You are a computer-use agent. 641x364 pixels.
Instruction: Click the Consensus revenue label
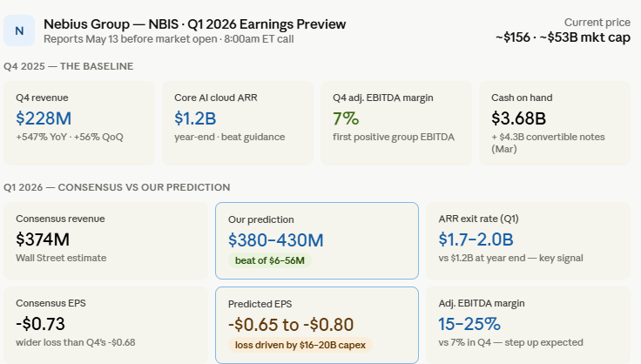pos(60,219)
